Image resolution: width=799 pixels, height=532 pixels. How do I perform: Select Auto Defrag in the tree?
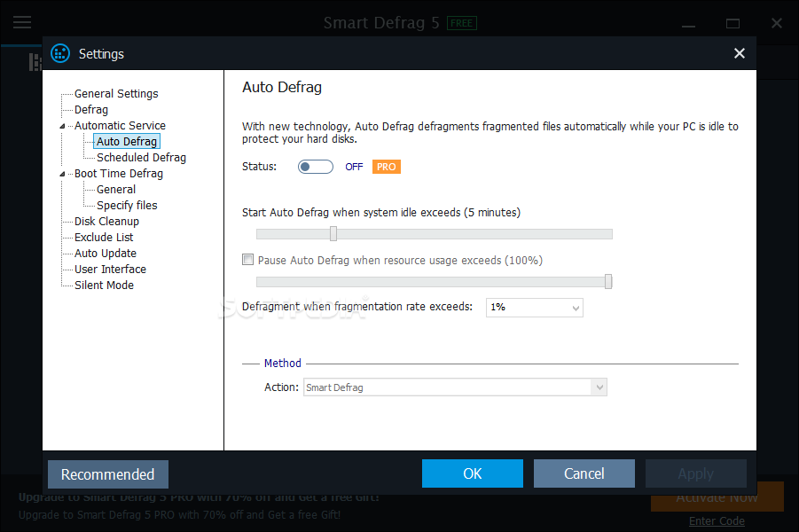127,141
